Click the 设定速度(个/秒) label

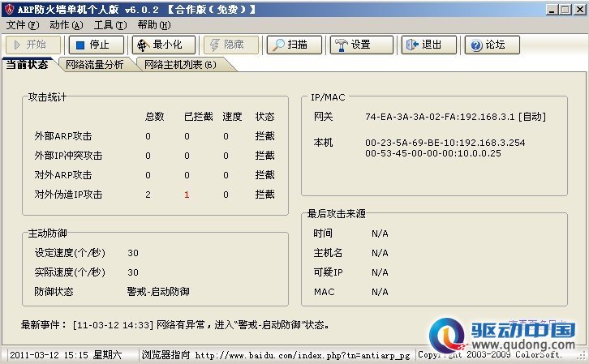[x=70, y=253]
